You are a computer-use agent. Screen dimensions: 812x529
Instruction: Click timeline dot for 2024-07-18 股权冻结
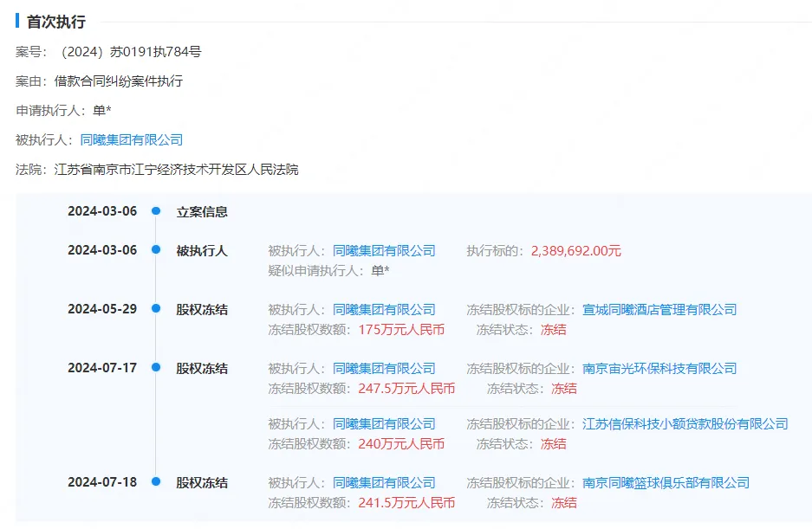(156, 482)
